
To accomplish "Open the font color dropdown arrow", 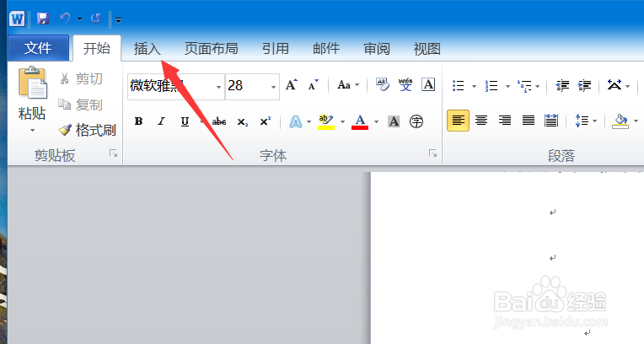I will pyautogui.click(x=376, y=122).
